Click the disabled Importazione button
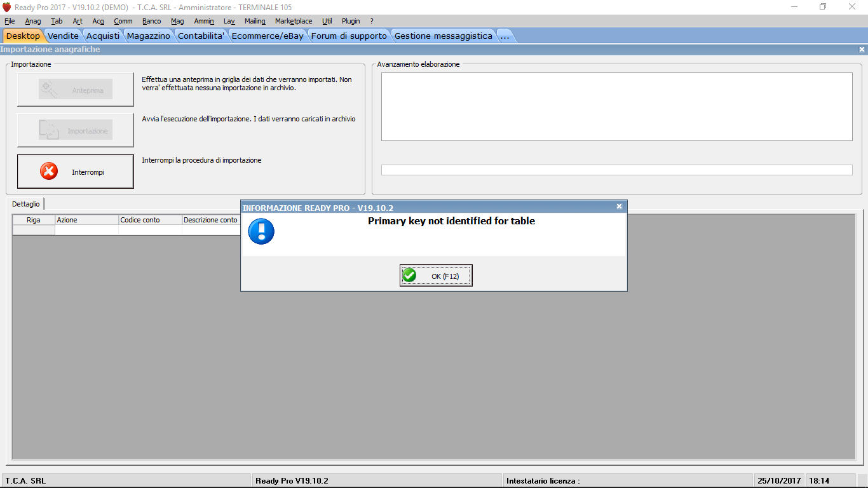The width and height of the screenshot is (868, 488). (x=76, y=130)
